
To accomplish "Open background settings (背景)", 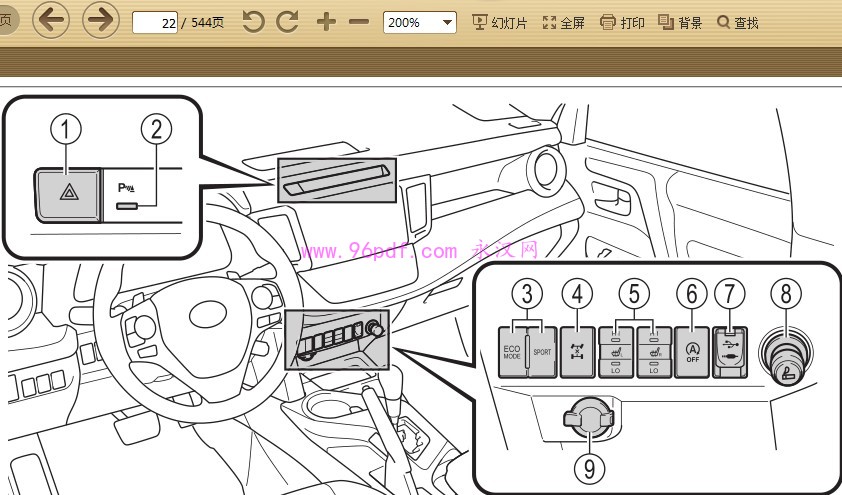I will 680,22.
